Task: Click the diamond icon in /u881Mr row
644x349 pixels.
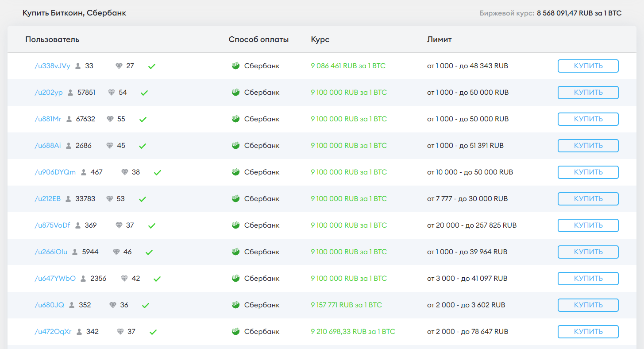Action: click(x=110, y=119)
